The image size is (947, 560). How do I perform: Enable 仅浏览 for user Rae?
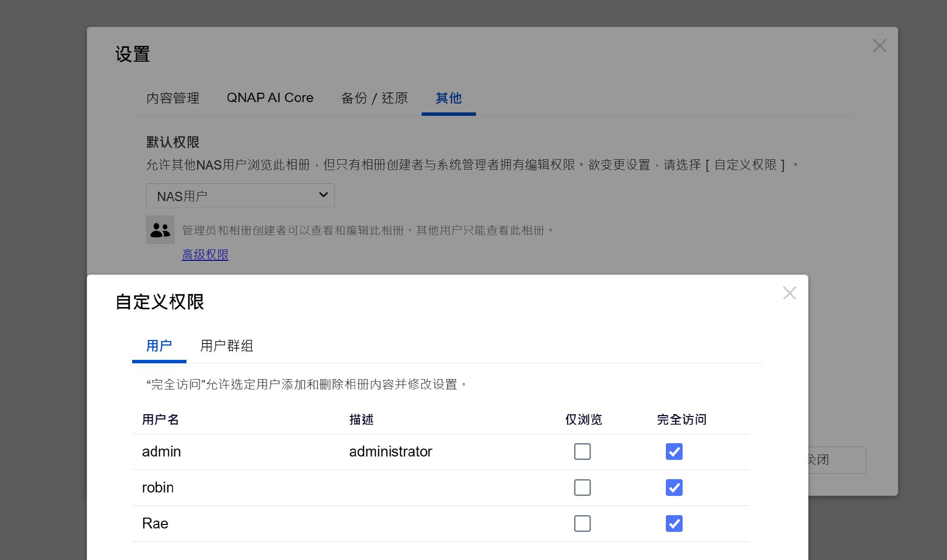point(583,524)
